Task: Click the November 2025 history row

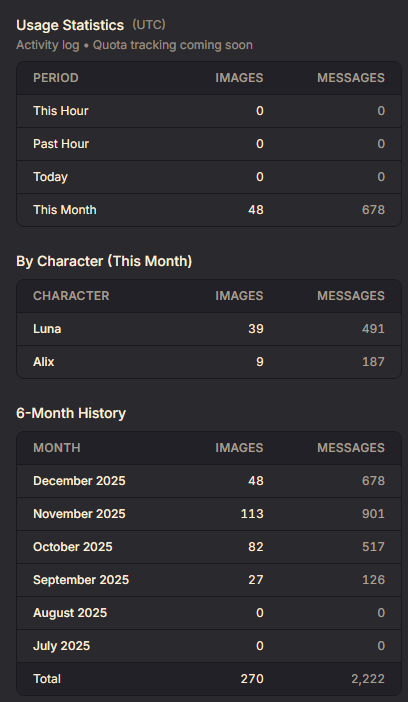Action: tap(209, 514)
